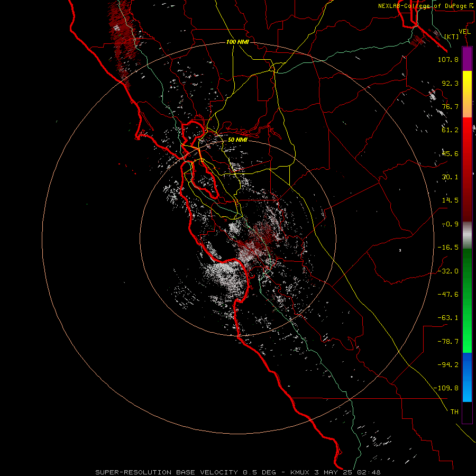Click the -32.0 velocity scale value
Screen dimensions: 476x476
tap(448, 271)
